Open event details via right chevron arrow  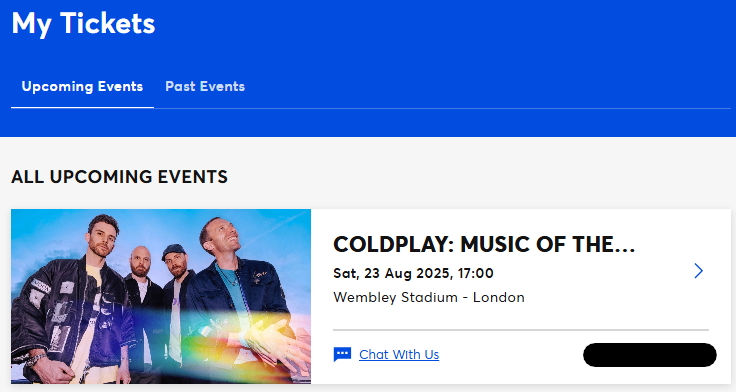[698, 271]
